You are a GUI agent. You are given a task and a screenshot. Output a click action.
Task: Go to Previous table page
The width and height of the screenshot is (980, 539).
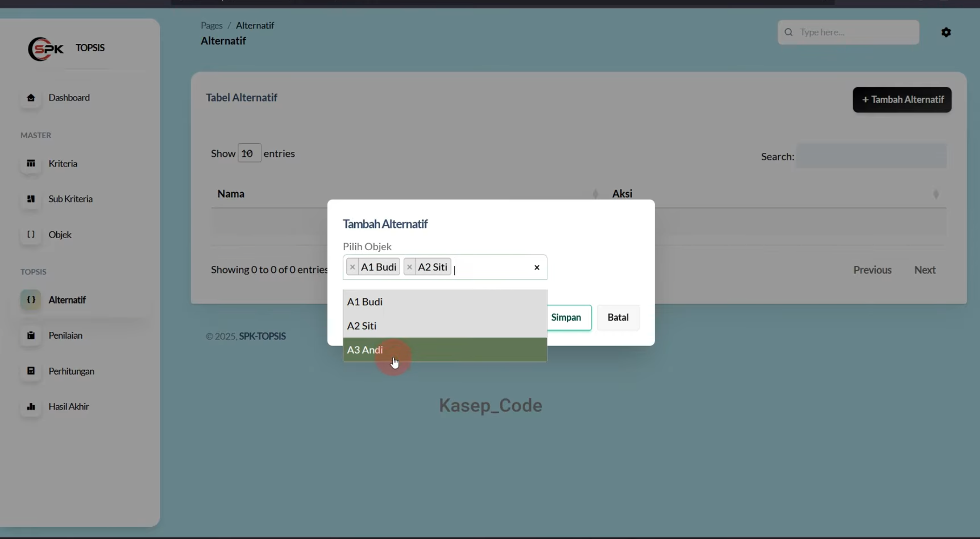coord(872,270)
